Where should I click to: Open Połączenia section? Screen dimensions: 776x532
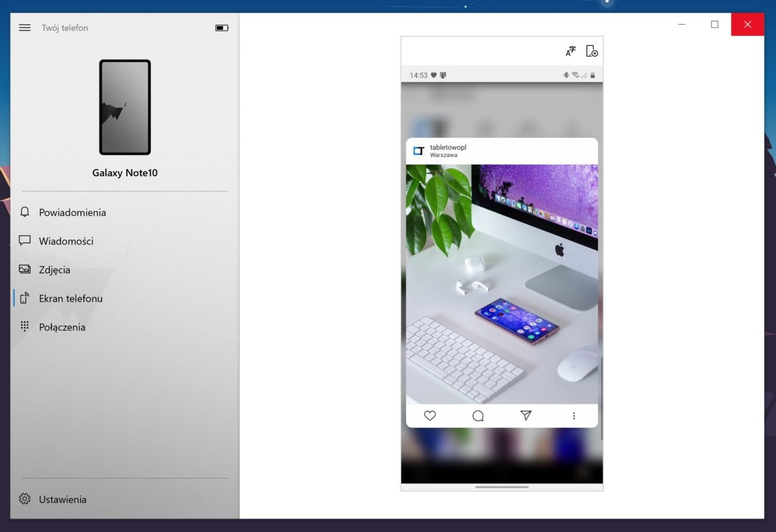[125, 327]
